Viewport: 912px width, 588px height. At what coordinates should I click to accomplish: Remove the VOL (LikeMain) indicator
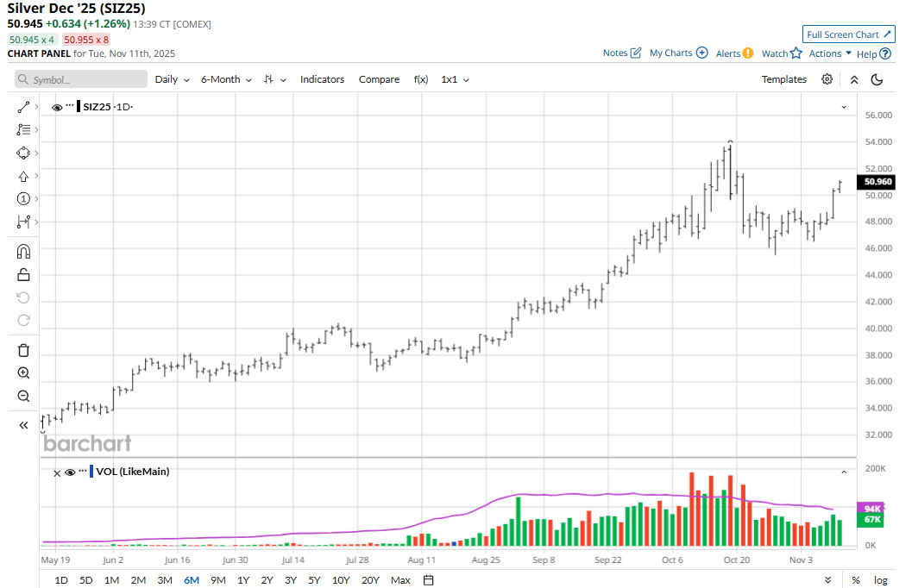pyautogui.click(x=57, y=473)
